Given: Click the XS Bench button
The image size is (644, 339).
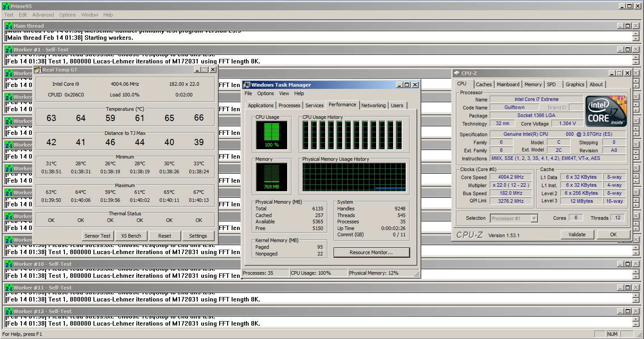Looking at the screenshot, I should point(131,236).
